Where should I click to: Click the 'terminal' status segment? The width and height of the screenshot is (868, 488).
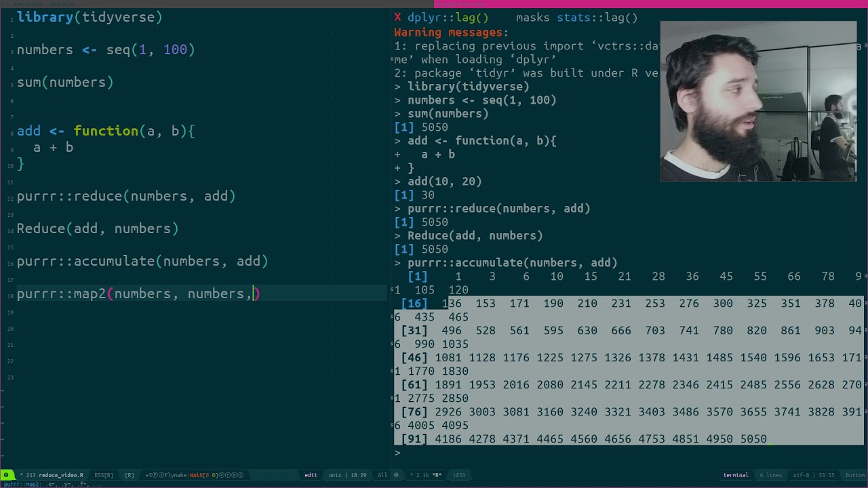coord(736,475)
